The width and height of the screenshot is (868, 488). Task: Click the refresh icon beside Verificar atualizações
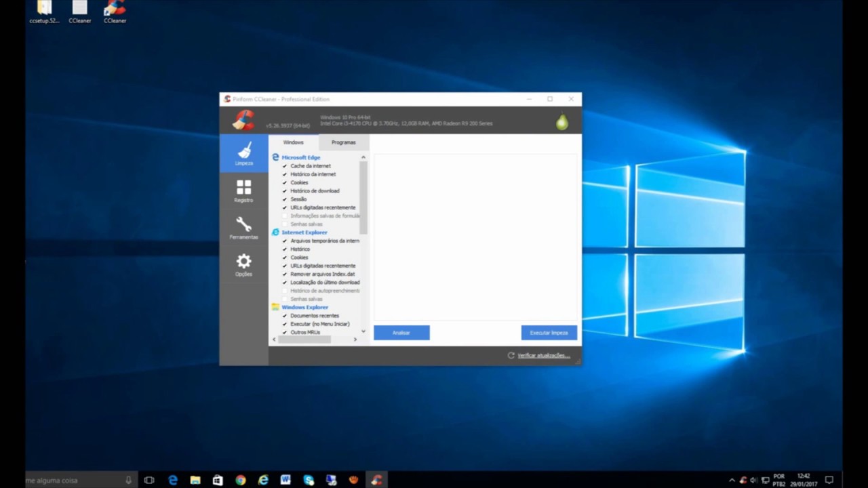(511, 355)
